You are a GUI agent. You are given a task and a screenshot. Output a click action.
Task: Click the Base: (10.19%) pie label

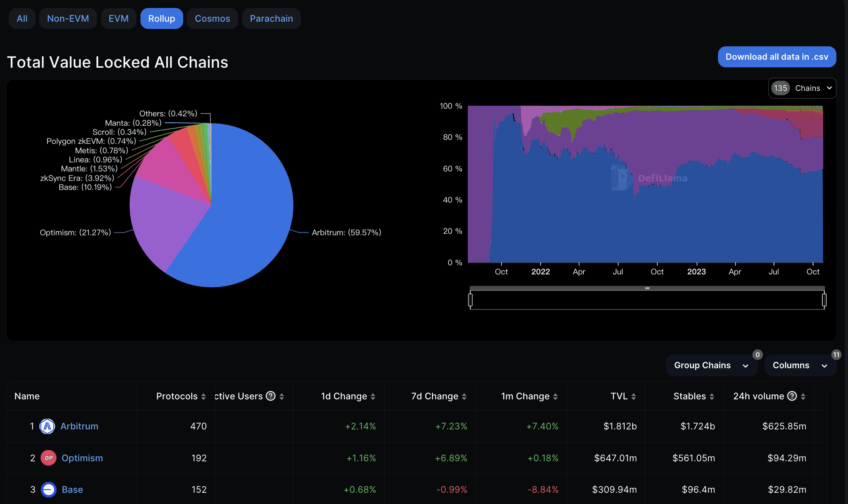point(85,187)
